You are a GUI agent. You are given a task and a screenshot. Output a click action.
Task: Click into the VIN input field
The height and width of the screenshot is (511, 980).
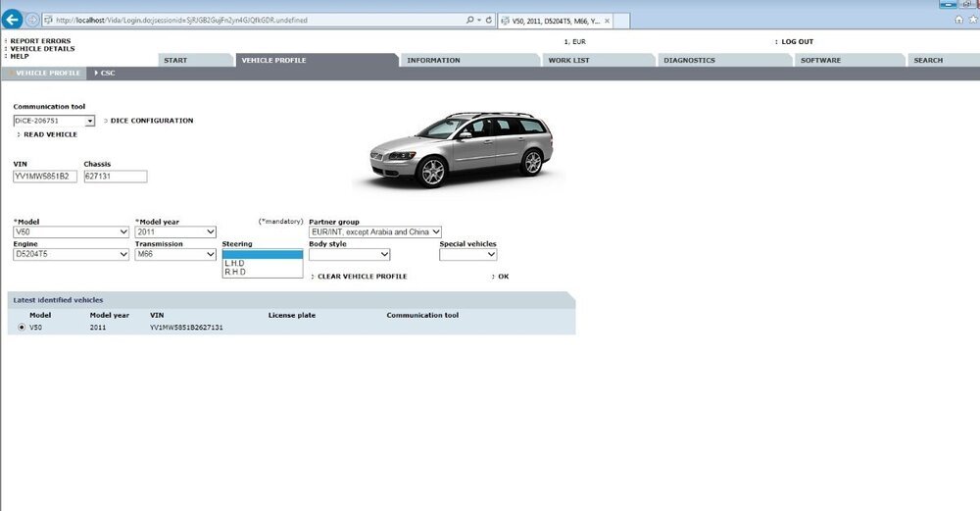pyautogui.click(x=45, y=177)
